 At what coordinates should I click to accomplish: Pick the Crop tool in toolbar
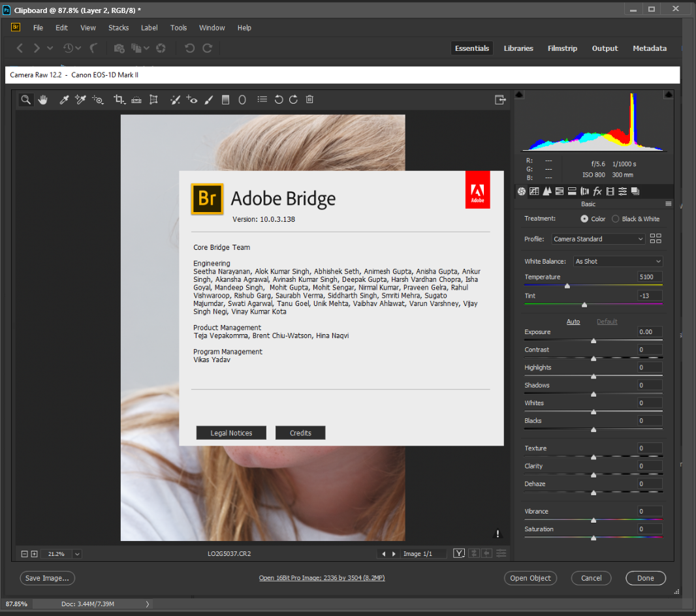[x=119, y=100]
